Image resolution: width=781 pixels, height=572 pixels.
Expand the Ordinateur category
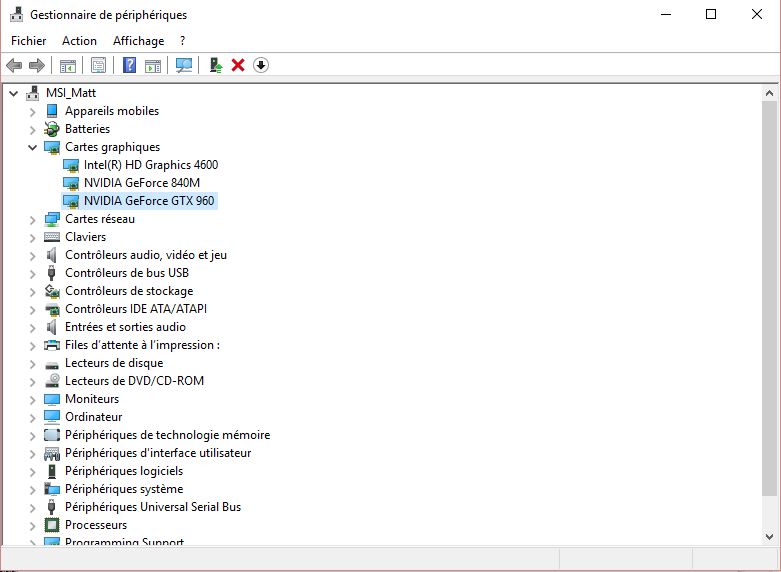pos(33,418)
